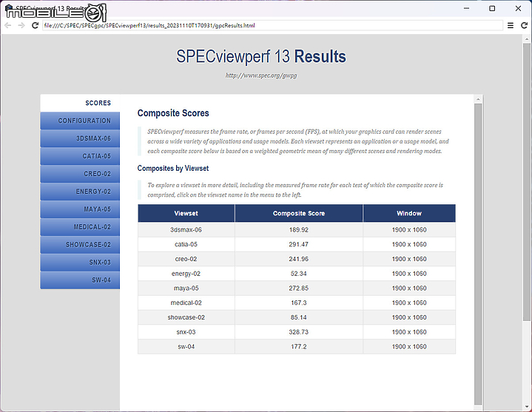Viewport: 532px width, 412px height.
Task: Click the creo-02 viewset cell
Action: [186, 259]
